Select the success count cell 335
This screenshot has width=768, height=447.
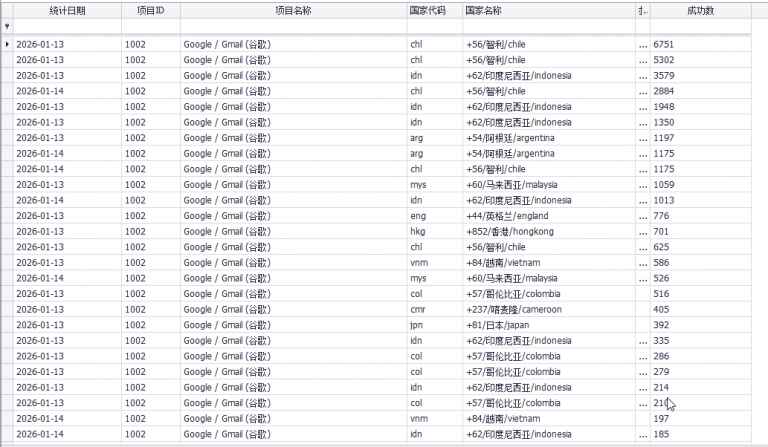tap(700, 341)
